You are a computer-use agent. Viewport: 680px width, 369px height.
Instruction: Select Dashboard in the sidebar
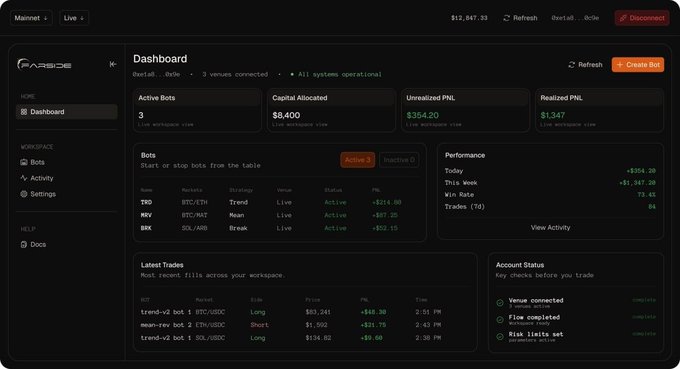point(67,112)
